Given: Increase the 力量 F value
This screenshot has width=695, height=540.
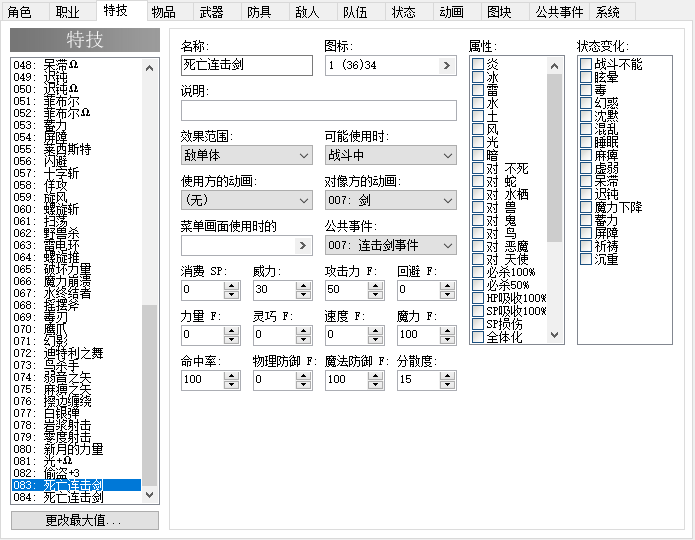Looking at the screenshot, I should click(x=231, y=331).
